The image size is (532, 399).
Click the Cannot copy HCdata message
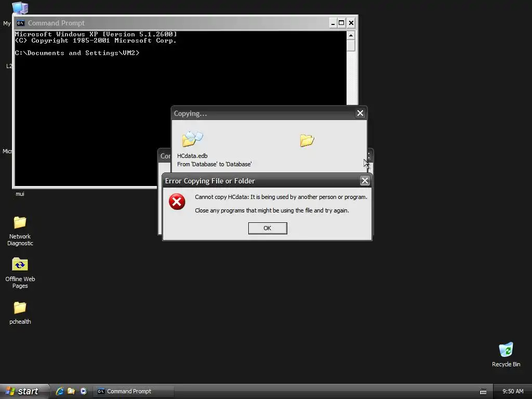[281, 197]
